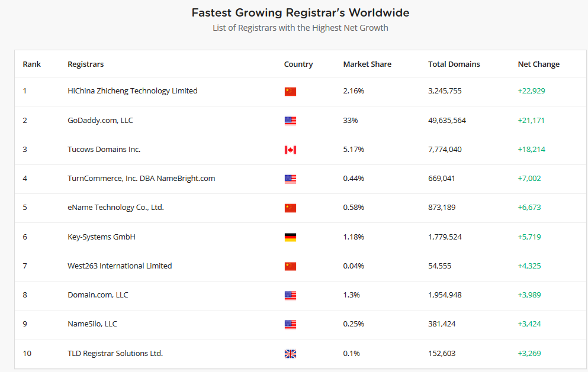Click total domains 381,424

click(442, 324)
